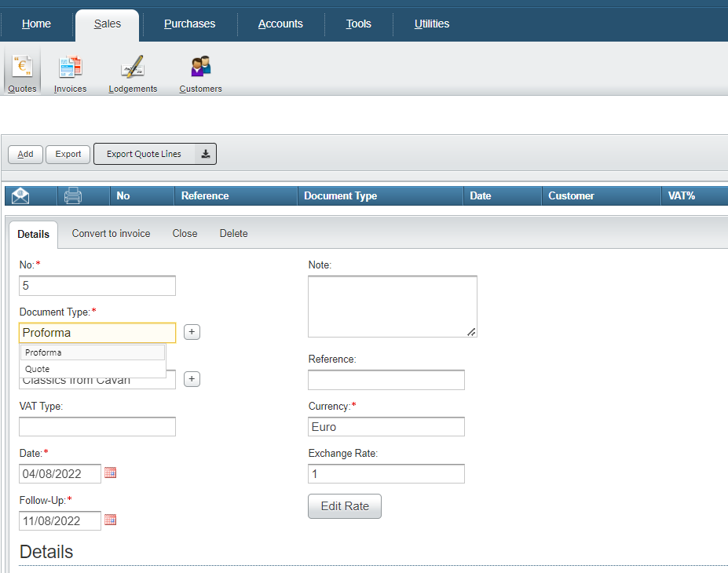The width and height of the screenshot is (728, 573).
Task: Open Export Quote Lines download dropdown
Action: click(x=205, y=154)
